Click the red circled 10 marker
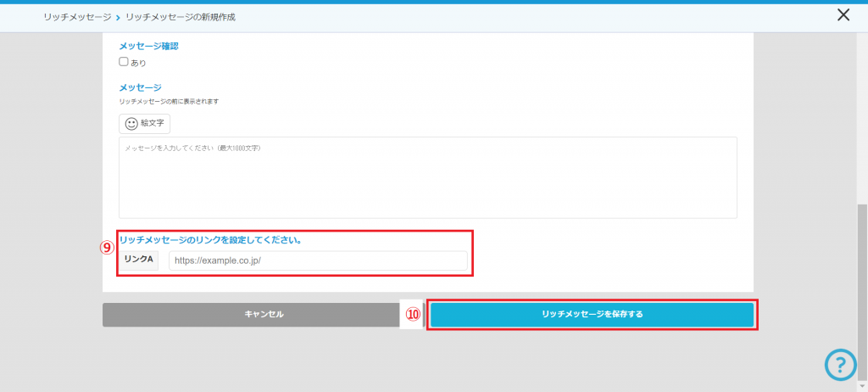Image resolution: width=868 pixels, height=392 pixels. coord(413,314)
